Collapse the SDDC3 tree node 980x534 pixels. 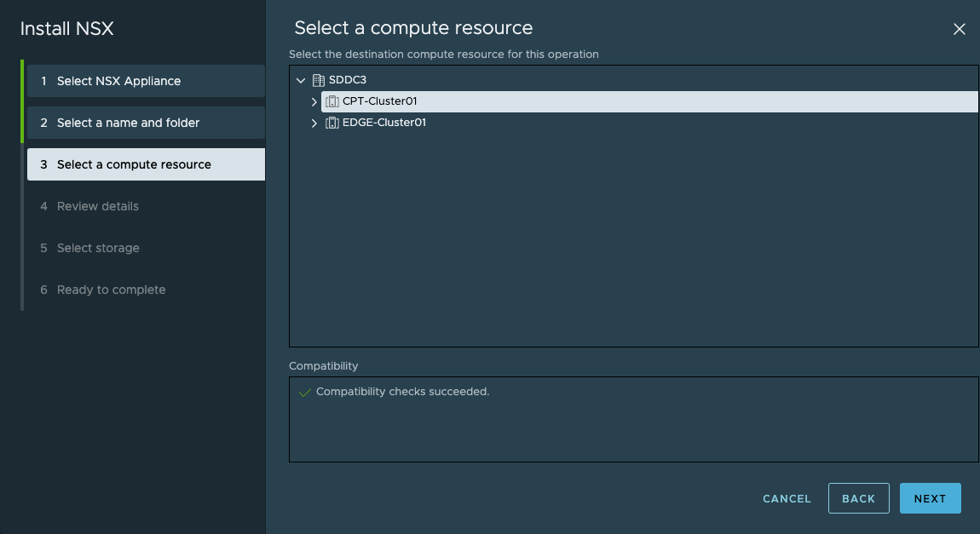[x=301, y=80]
